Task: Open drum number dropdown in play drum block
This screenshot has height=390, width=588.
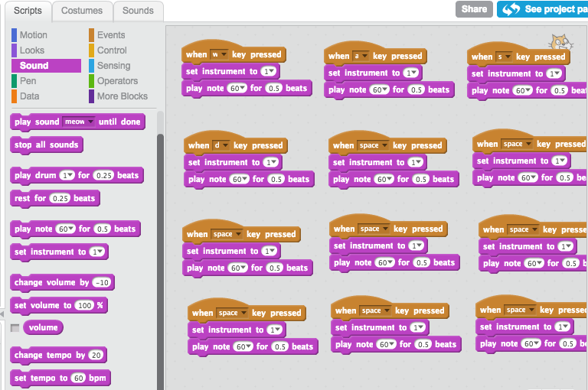Action: pyautogui.click(x=67, y=175)
